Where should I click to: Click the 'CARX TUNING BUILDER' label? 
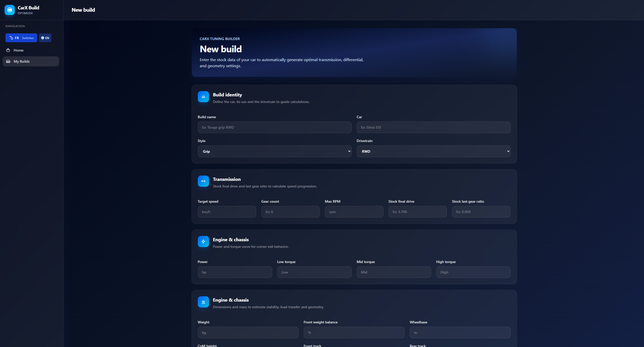(220, 39)
